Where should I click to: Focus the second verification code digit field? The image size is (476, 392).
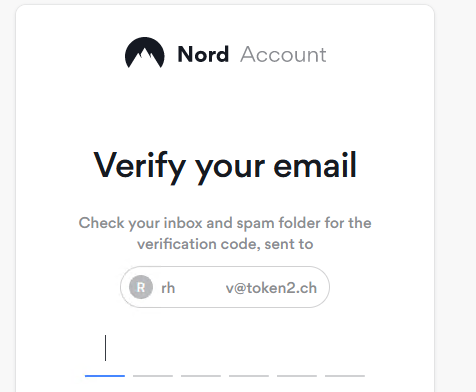[153, 354]
